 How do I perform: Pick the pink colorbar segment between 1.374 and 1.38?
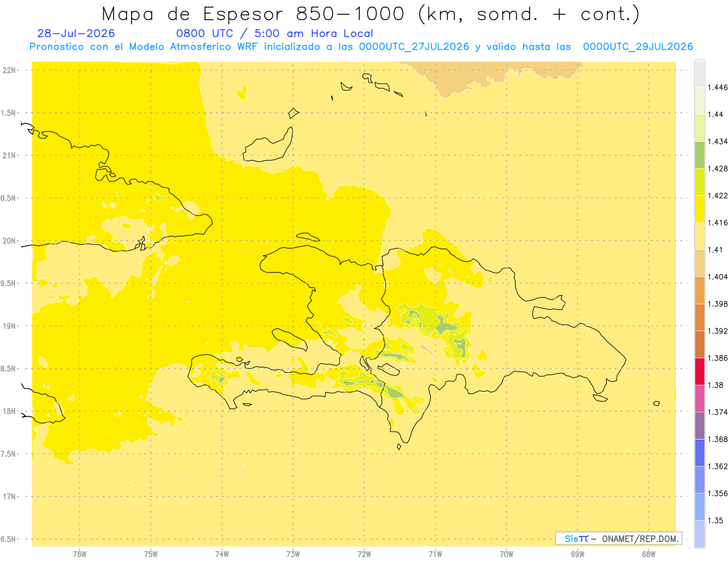pyautogui.click(x=699, y=398)
